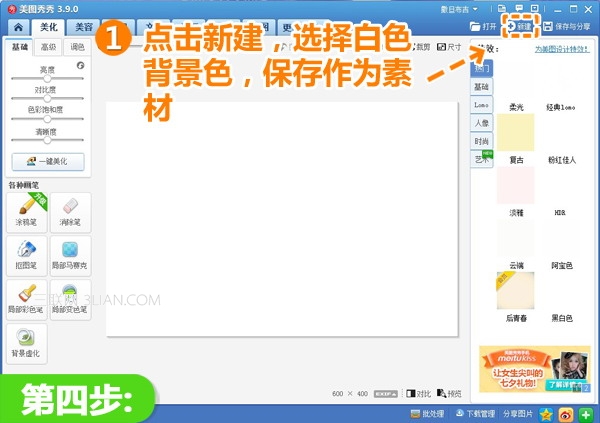Switch to the 美容 tab
Image resolution: width=600 pixels, height=423 pixels.
click(83, 27)
